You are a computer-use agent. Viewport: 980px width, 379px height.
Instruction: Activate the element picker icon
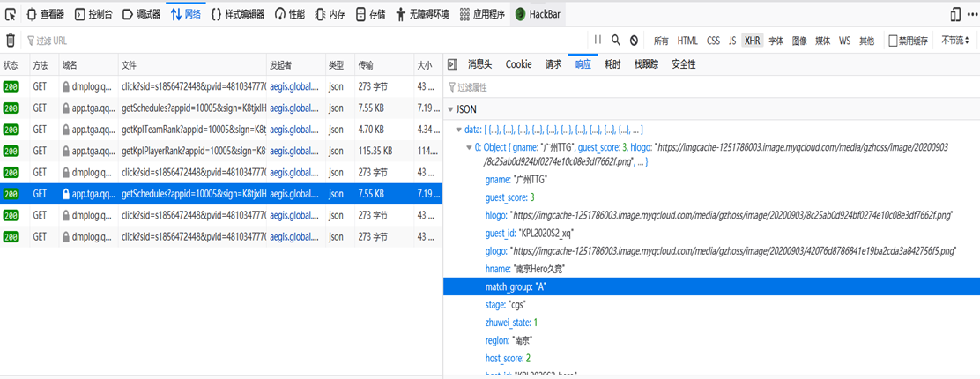pyautogui.click(x=11, y=14)
